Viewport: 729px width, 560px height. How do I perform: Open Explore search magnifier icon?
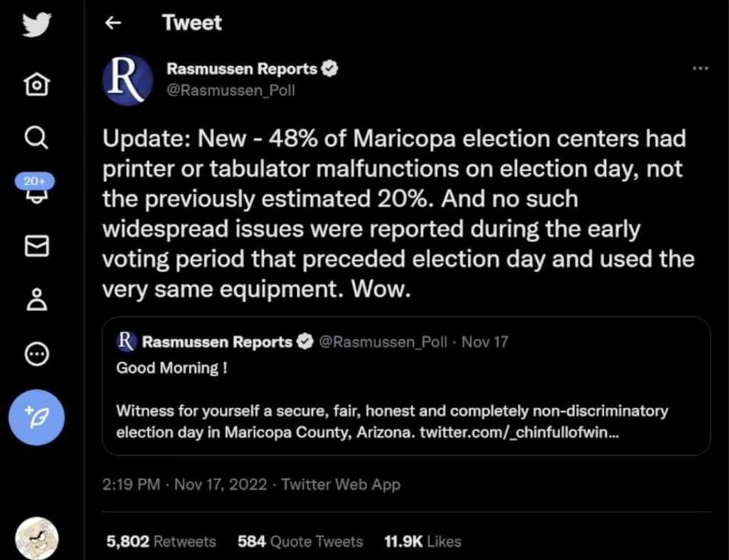(36, 135)
